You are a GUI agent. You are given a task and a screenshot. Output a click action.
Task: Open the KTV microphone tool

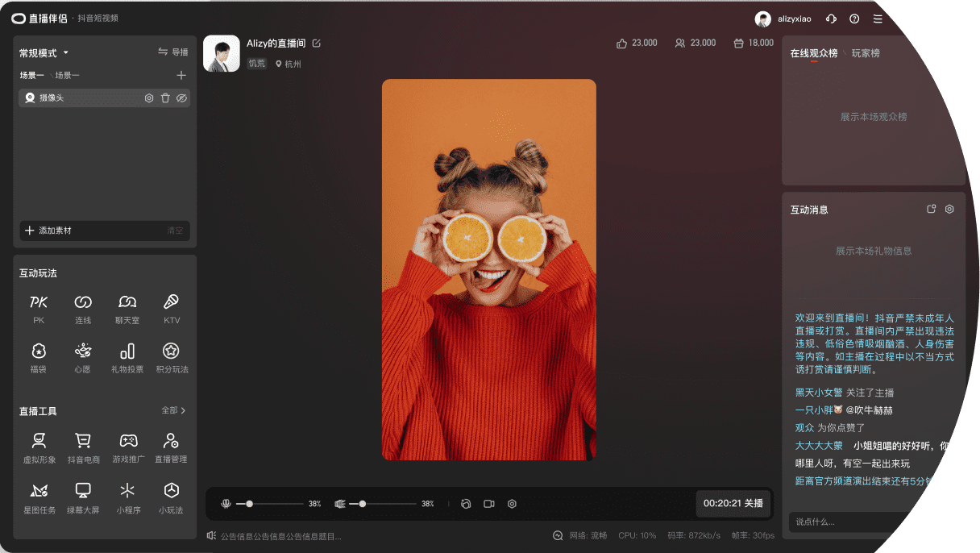pos(171,303)
